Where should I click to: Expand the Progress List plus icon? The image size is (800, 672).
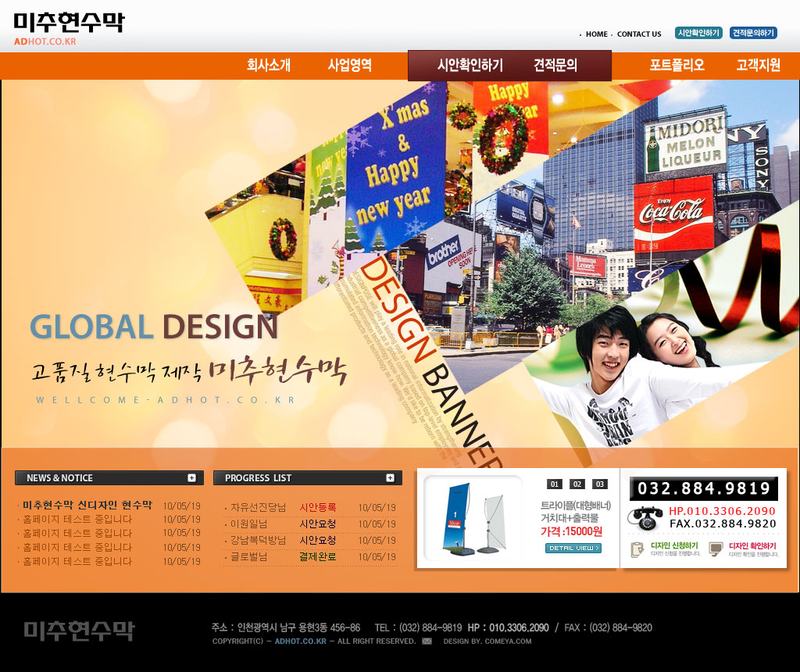coord(390,477)
